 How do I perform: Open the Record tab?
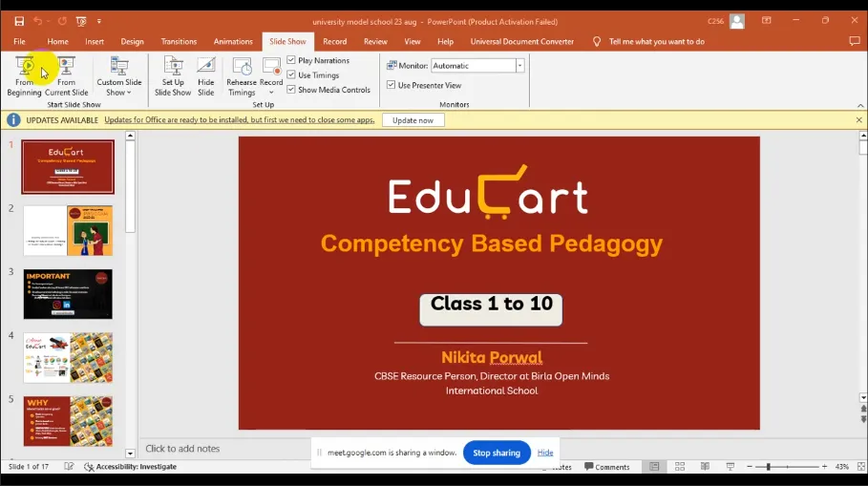point(335,41)
